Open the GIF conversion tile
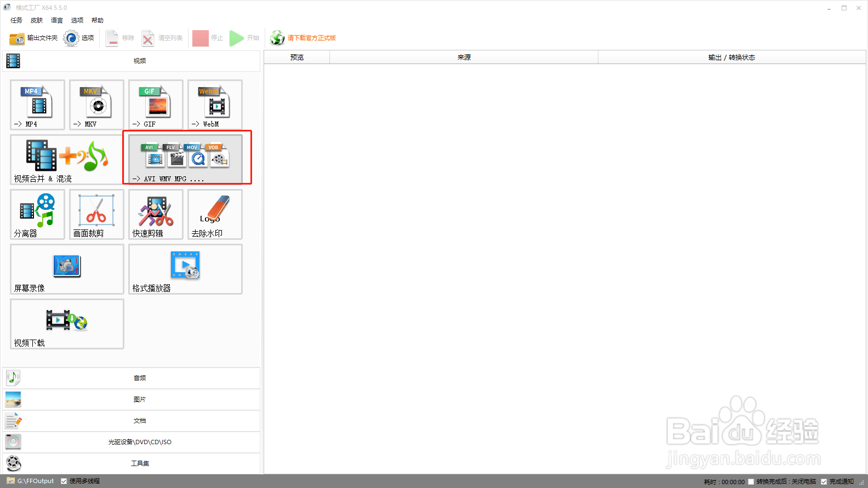 (156, 105)
